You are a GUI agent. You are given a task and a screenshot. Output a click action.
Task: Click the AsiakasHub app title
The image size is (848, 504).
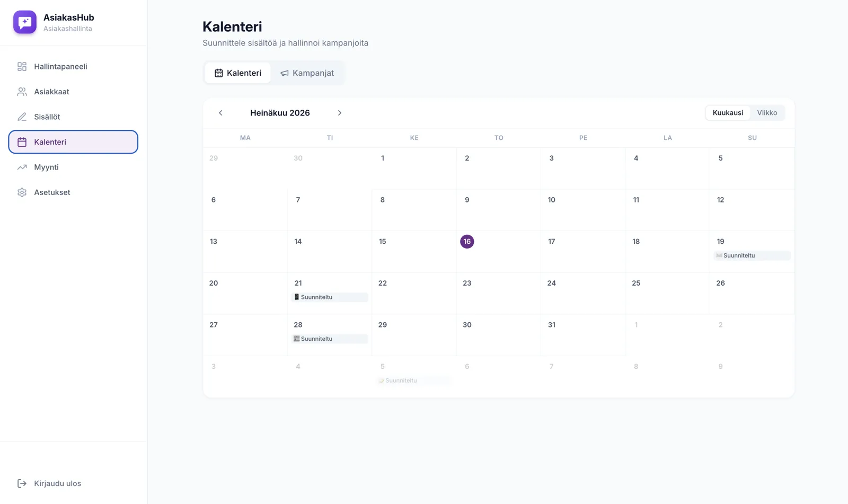[x=69, y=17]
